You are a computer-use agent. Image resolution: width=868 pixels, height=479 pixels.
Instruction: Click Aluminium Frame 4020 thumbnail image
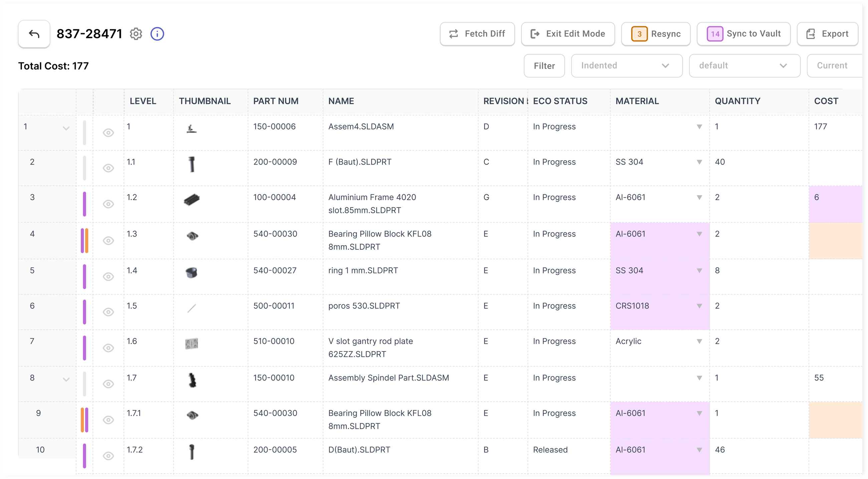tap(192, 199)
